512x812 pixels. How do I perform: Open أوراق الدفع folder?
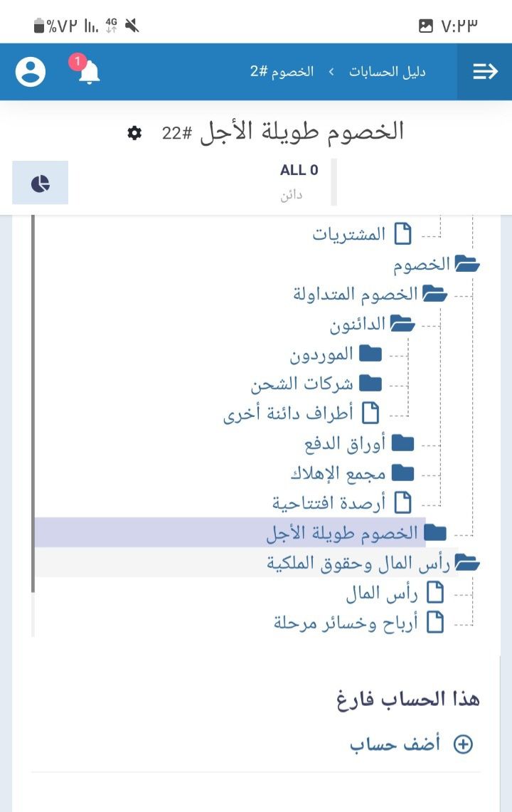coord(345,443)
